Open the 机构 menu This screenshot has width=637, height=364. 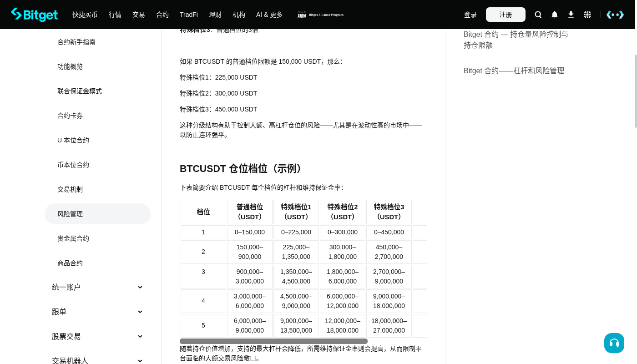(x=239, y=15)
